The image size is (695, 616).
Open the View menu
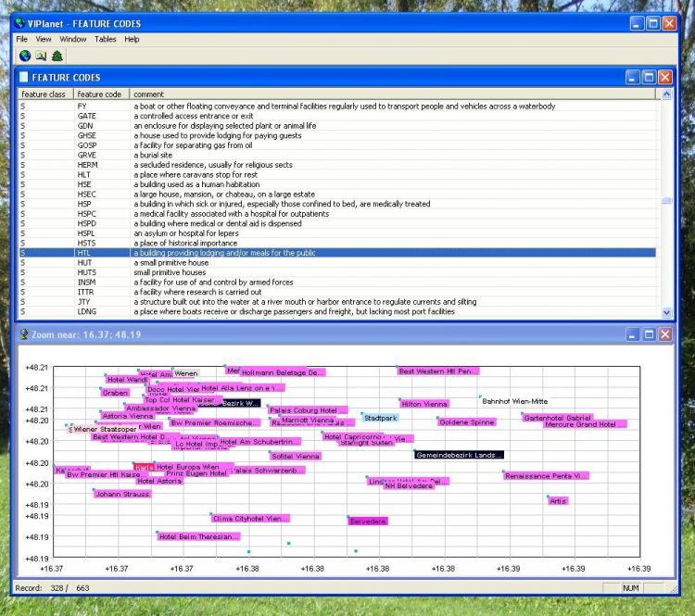[44, 39]
